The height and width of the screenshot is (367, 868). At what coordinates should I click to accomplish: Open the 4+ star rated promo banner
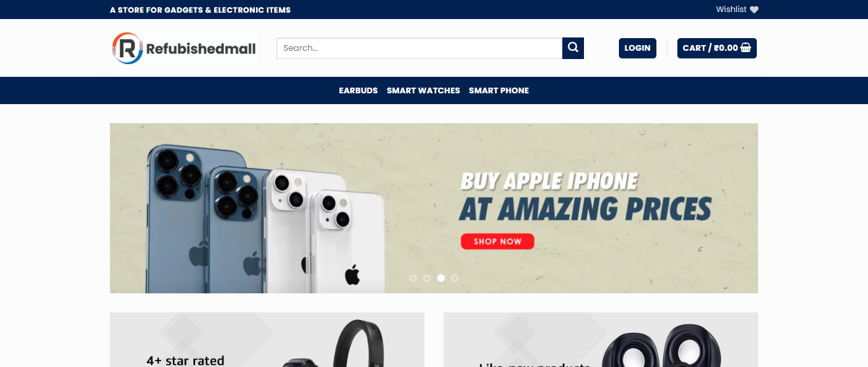[267, 340]
